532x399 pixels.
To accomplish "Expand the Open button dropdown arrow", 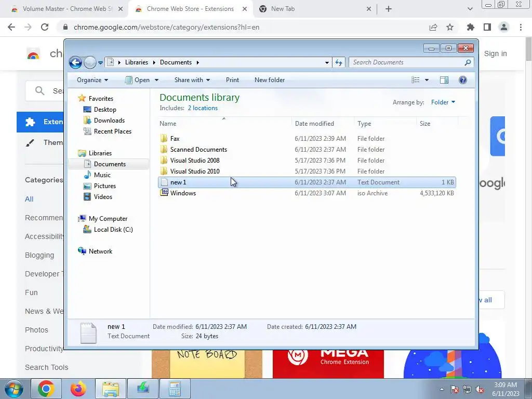I will 156,80.
